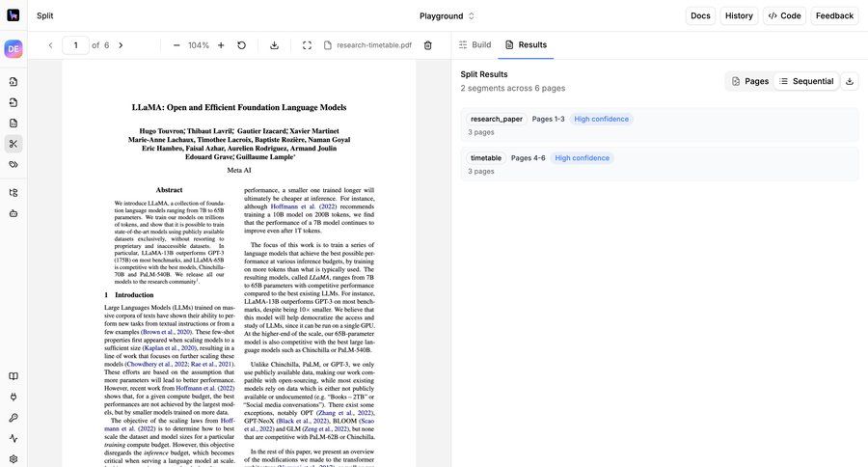
Task: Switch results view to Sequential
Action: (x=805, y=81)
